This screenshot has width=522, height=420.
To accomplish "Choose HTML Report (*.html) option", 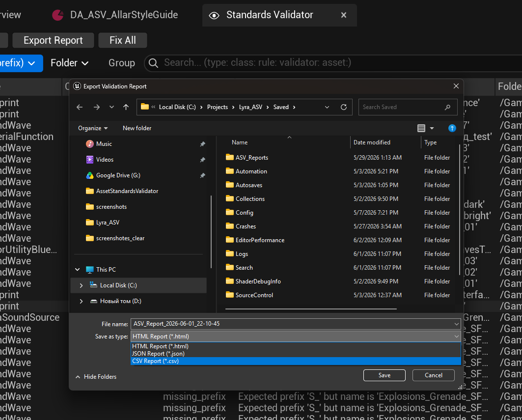I will click(296, 346).
